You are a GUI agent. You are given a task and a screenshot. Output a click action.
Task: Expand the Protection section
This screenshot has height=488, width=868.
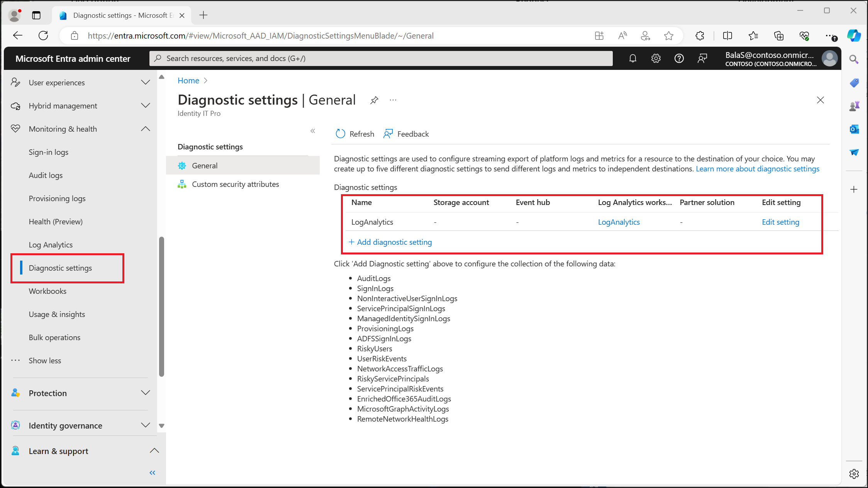(146, 393)
